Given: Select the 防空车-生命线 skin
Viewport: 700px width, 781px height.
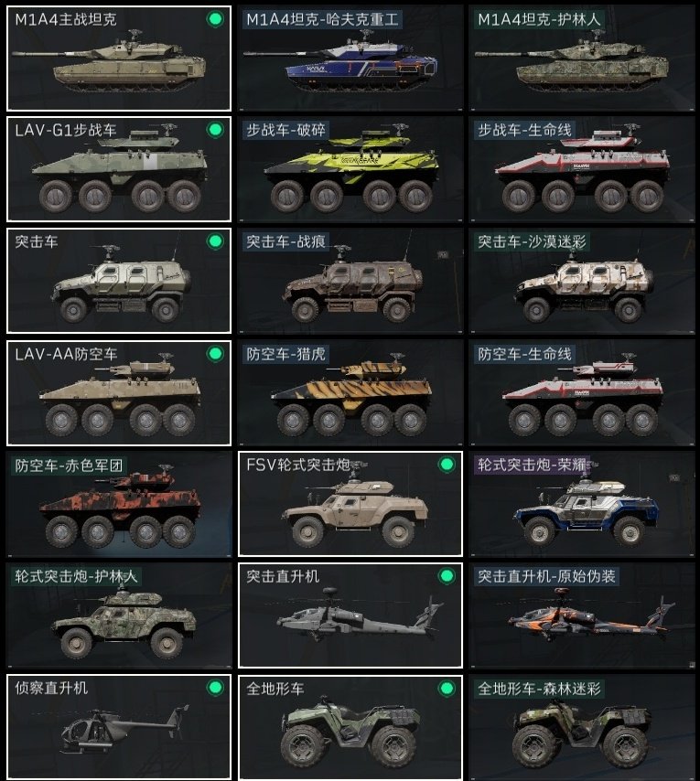Looking at the screenshot, I should 581,393.
